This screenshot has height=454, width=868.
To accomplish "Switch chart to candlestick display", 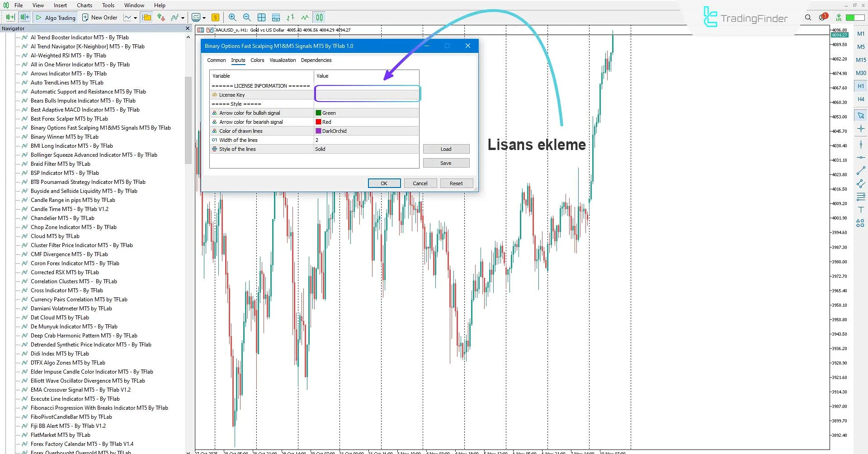I will (x=319, y=17).
